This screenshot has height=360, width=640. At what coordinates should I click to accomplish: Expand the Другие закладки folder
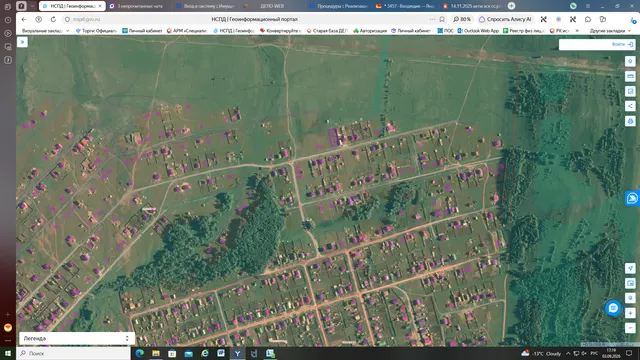point(610,31)
